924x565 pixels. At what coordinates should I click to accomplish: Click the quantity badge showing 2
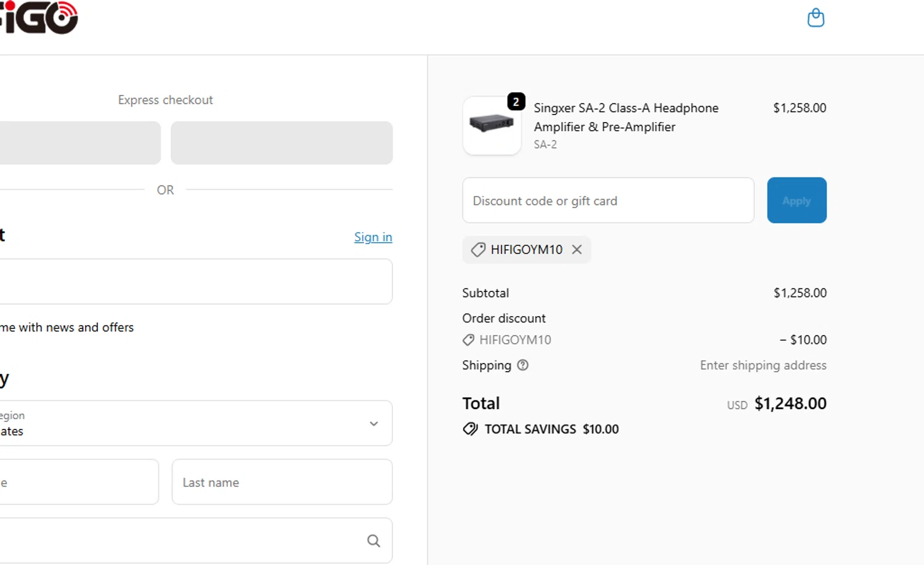click(x=516, y=102)
